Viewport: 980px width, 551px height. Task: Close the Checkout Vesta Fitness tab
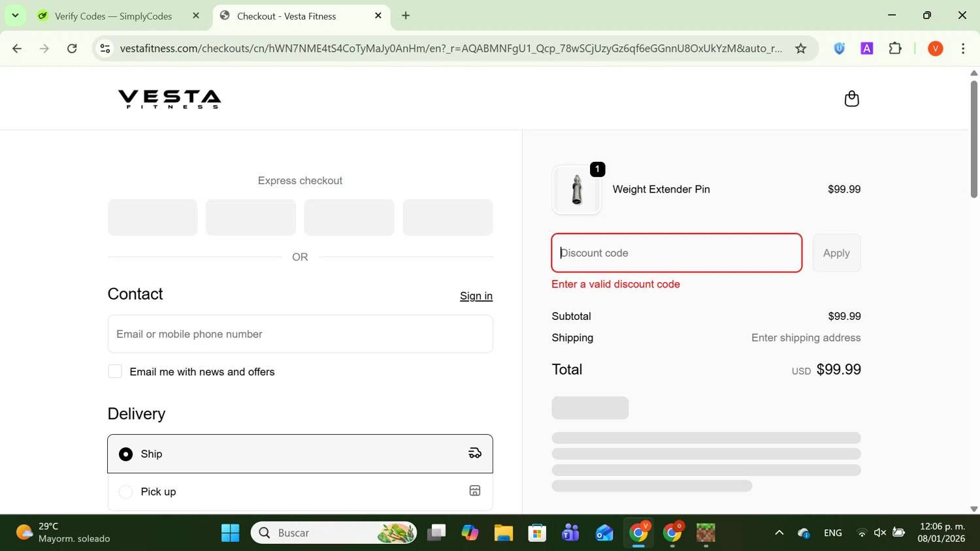coord(378,16)
